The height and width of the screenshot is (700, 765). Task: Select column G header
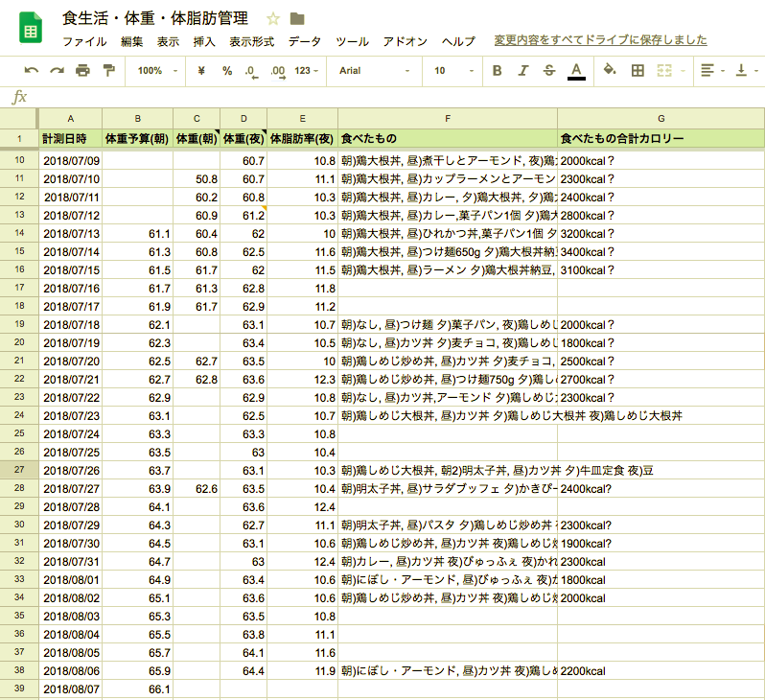click(x=661, y=119)
